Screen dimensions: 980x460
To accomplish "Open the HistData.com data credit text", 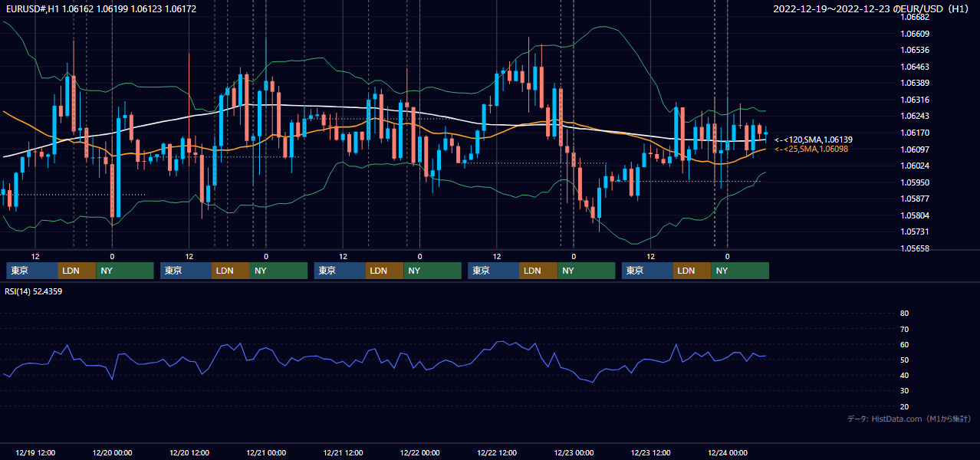I will [x=909, y=419].
